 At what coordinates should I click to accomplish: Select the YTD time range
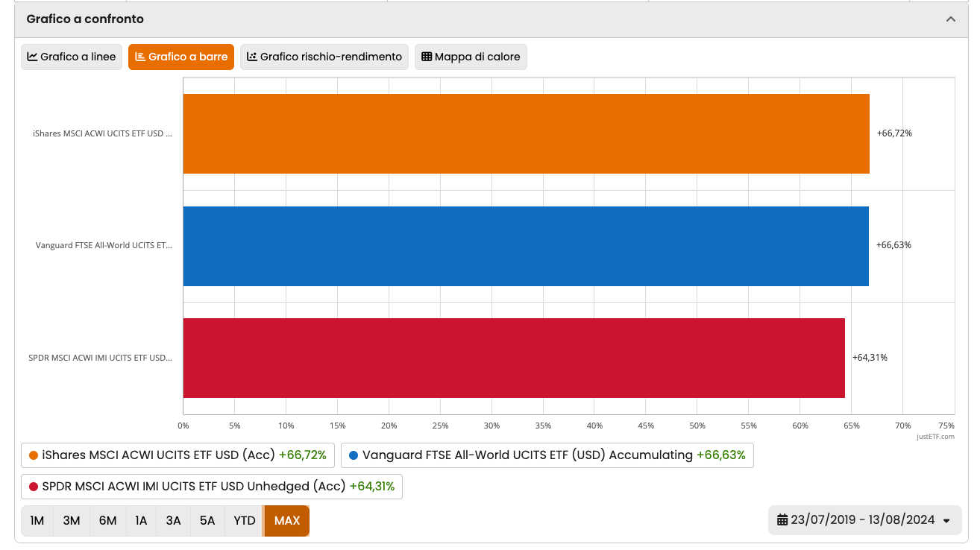tap(243, 520)
